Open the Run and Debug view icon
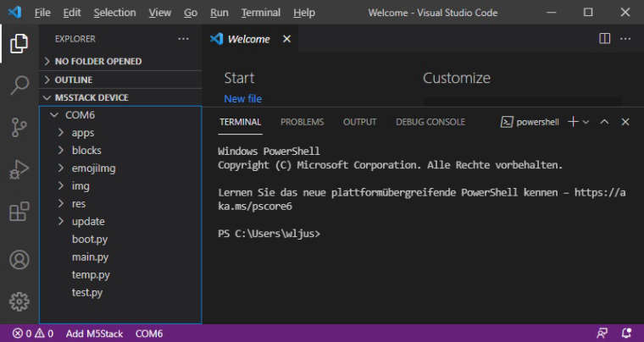The image size is (644, 342). pyautogui.click(x=19, y=169)
